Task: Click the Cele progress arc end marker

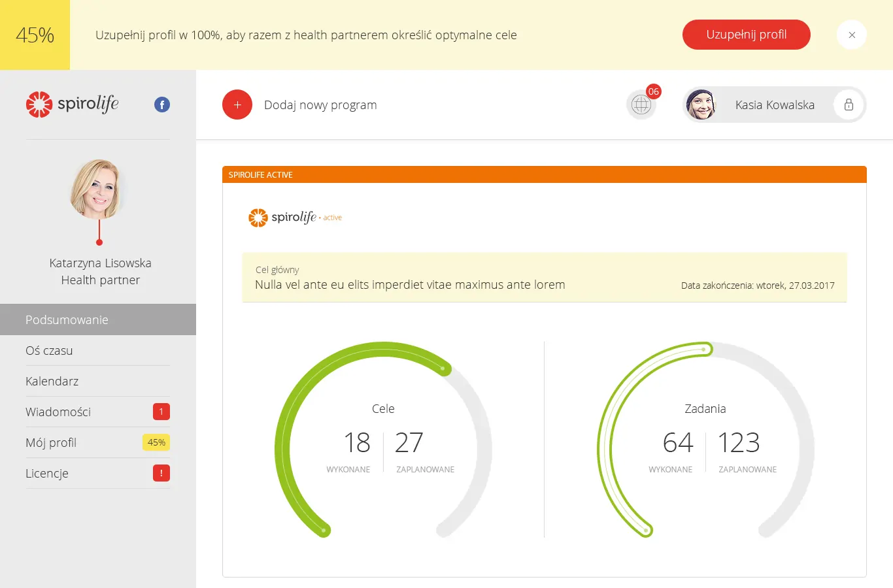Action: coord(443,369)
